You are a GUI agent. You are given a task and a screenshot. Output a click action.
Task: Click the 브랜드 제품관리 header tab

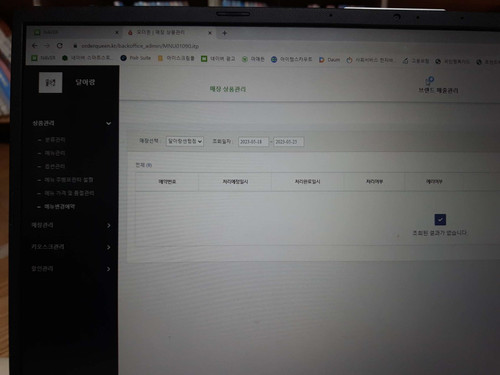point(438,90)
